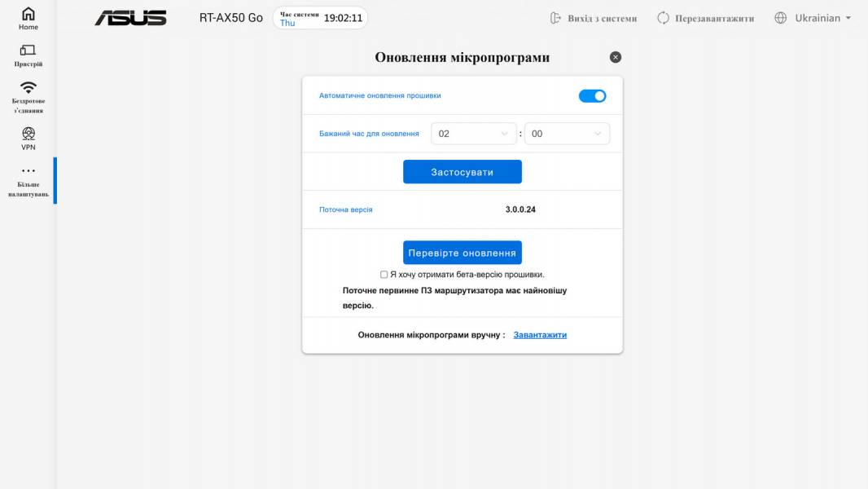Click the globe language icon
This screenshot has height=489, width=868.
[781, 18]
